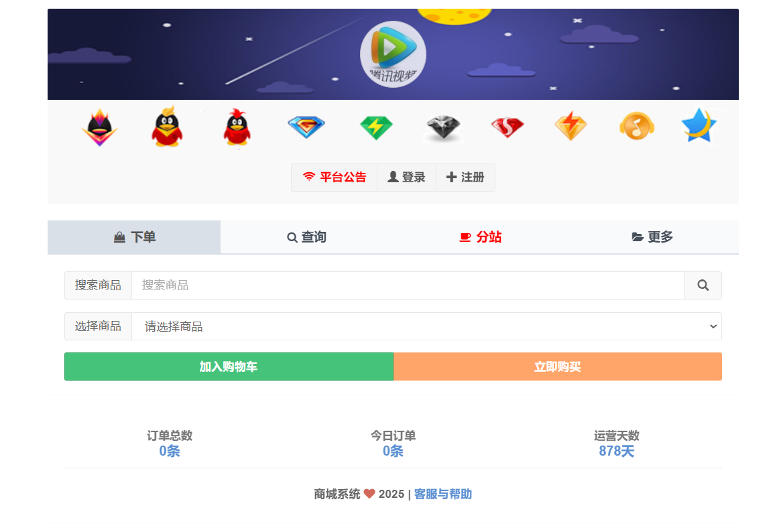The image size is (775, 532).
Task: Switch to the 查询 tab
Action: click(x=306, y=237)
